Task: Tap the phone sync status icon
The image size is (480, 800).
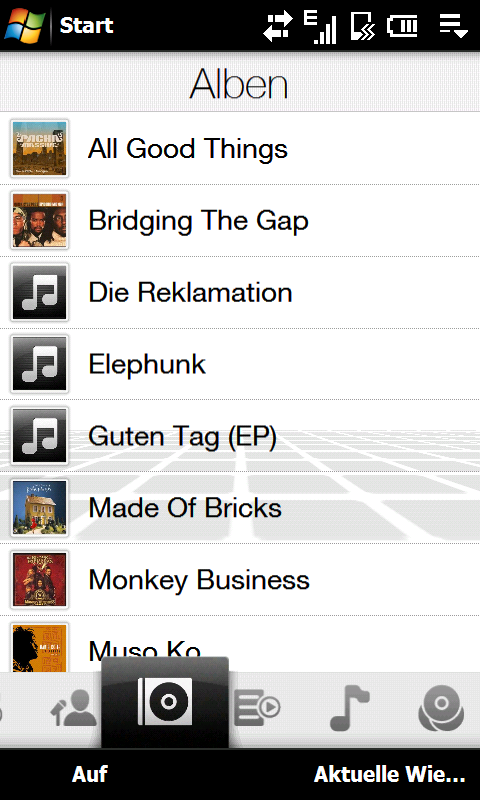Action: (363, 26)
